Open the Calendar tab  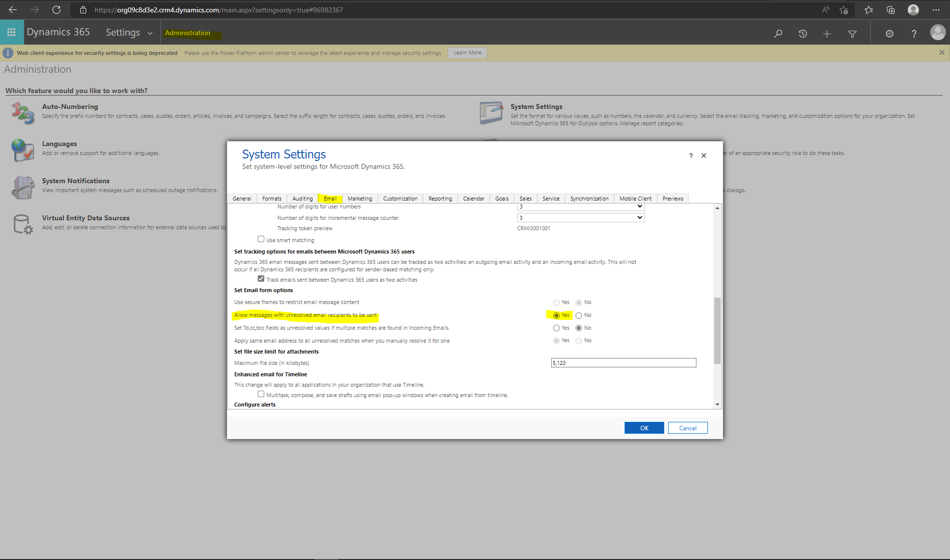474,199
